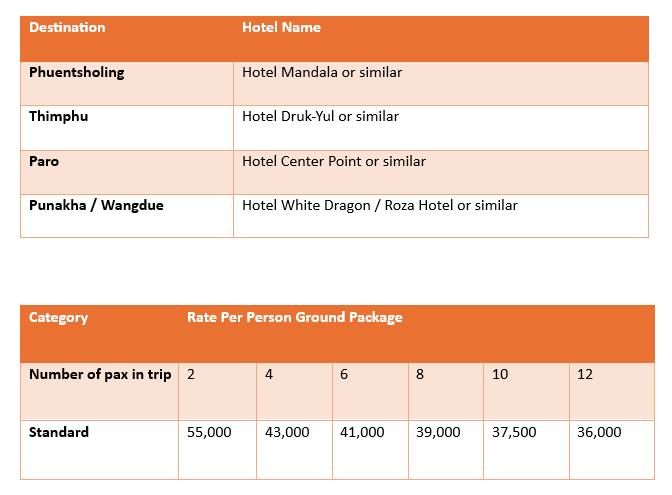Click the 41,000 rate value
The width and height of the screenshot is (672, 495).
coord(362,433)
